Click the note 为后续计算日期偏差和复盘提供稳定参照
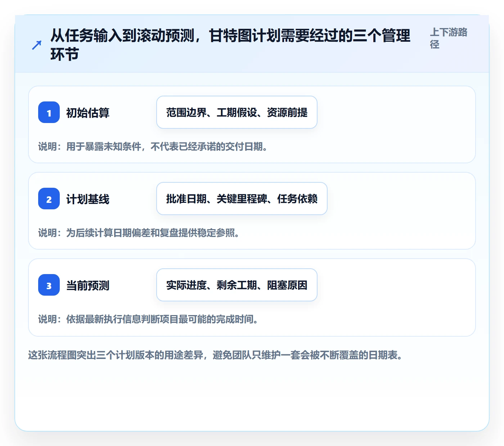 pos(139,233)
